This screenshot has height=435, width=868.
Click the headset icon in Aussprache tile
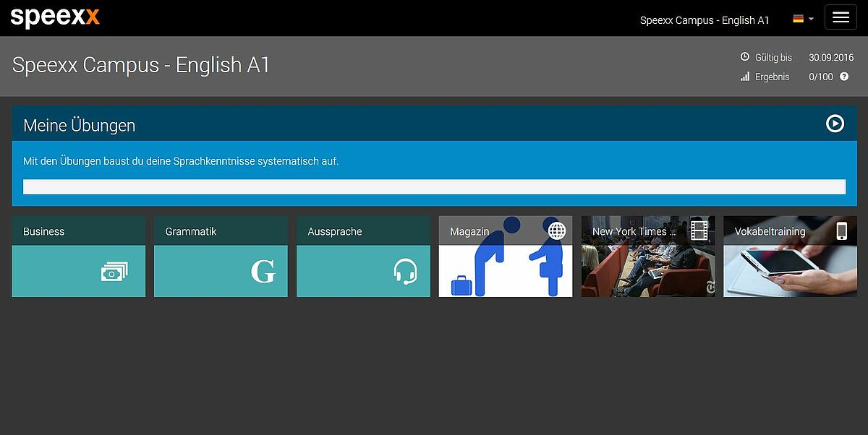(405, 272)
